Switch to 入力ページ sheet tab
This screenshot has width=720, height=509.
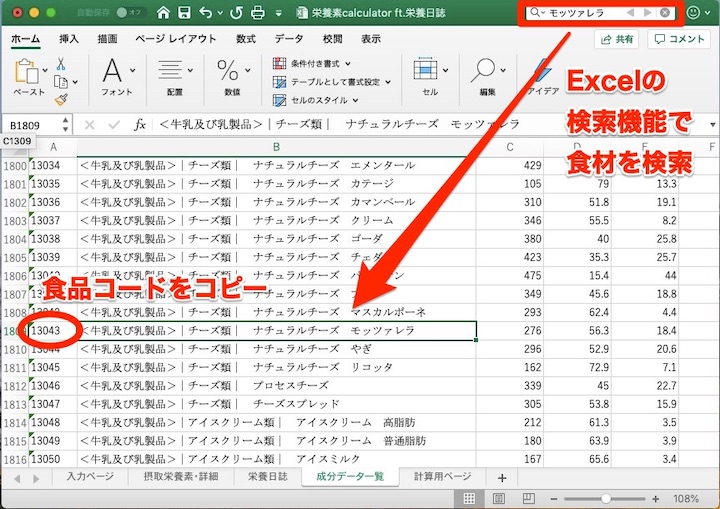90,477
